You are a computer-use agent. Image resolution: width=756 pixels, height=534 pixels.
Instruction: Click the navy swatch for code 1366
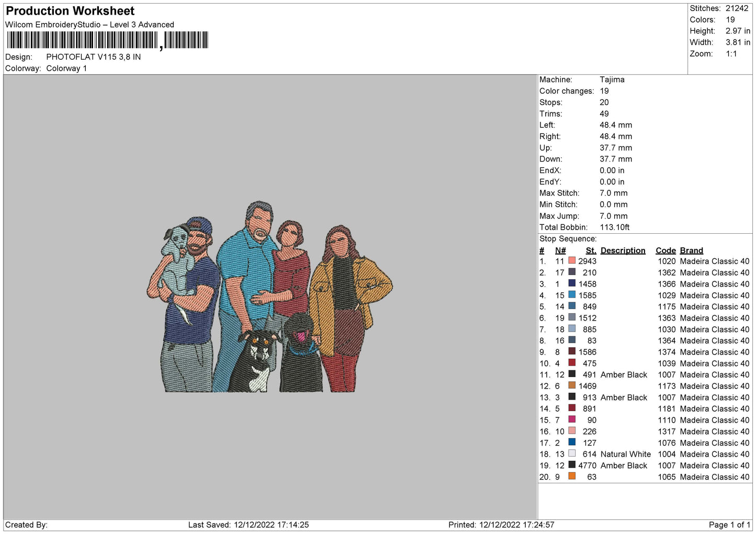coord(572,284)
